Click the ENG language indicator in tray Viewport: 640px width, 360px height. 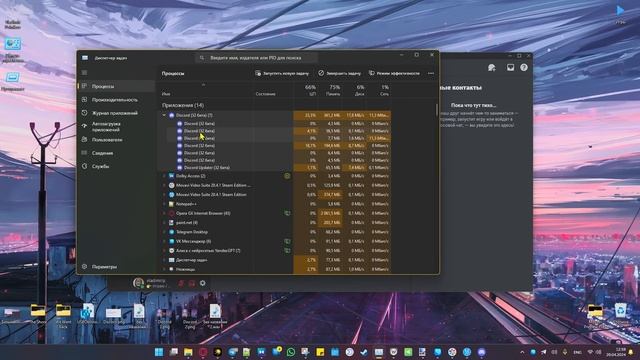click(x=578, y=352)
